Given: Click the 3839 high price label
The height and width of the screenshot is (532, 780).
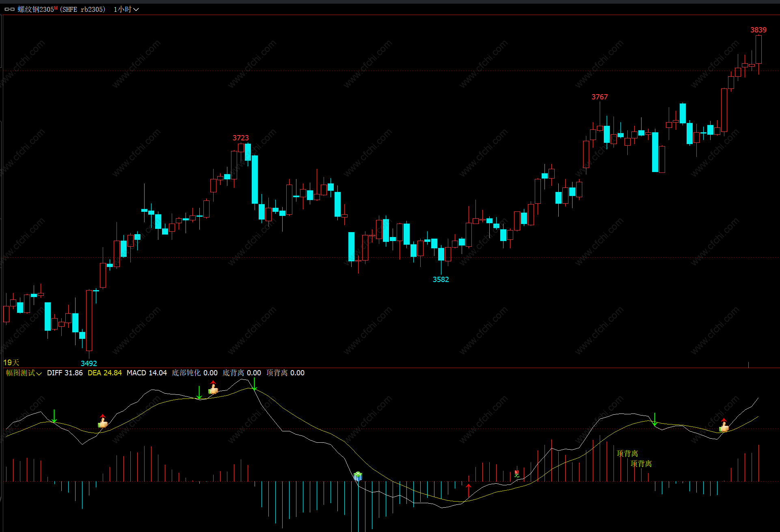Looking at the screenshot, I should tap(758, 30).
